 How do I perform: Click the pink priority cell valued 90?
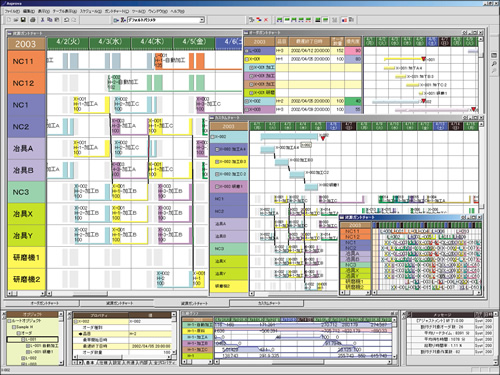click(353, 51)
